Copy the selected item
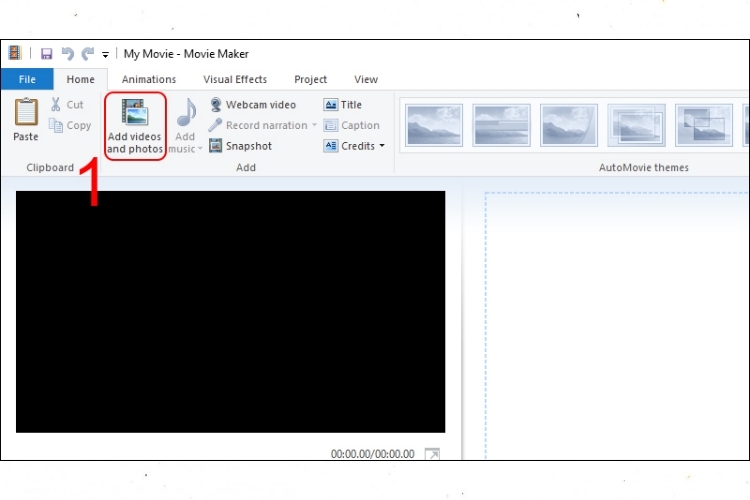The height and width of the screenshot is (500, 750). tap(70, 125)
